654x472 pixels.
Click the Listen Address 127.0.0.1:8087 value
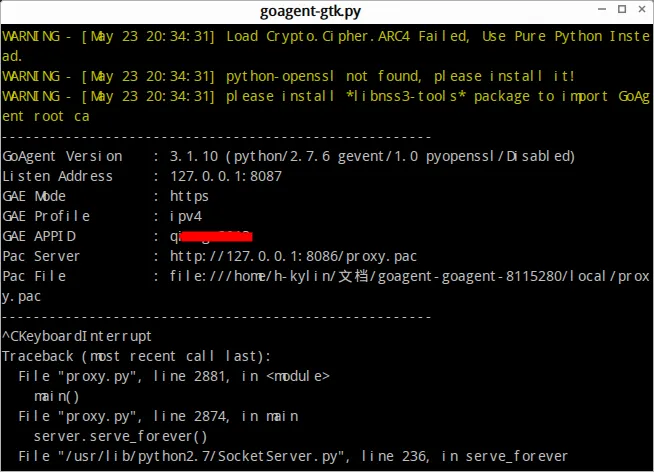(x=226, y=176)
